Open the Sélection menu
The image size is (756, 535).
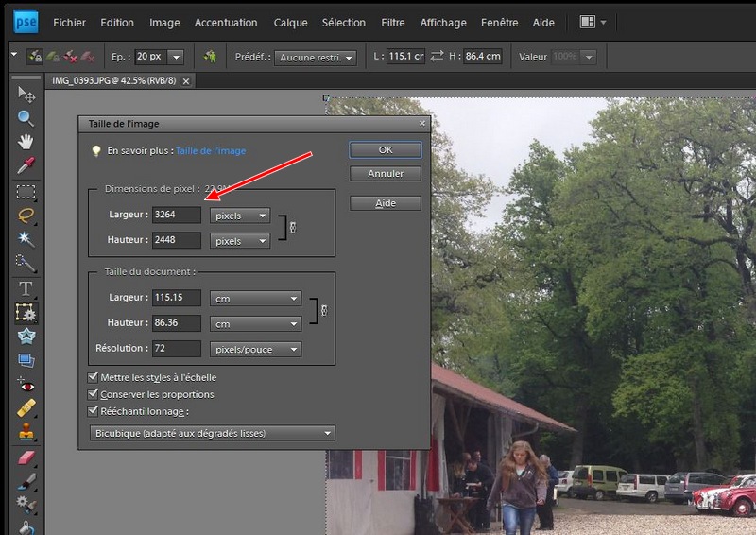coord(344,23)
